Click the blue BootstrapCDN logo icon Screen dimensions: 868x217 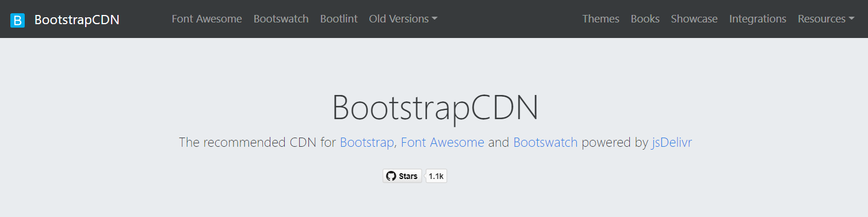click(18, 20)
